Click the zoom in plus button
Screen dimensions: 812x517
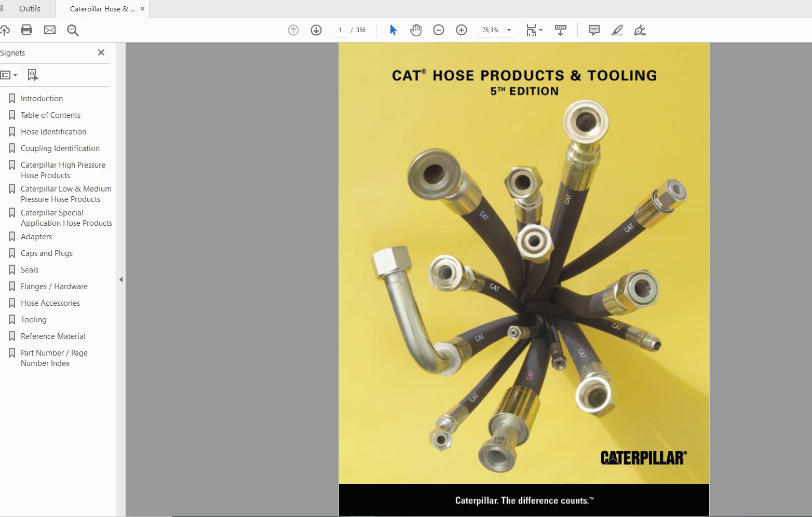(462, 30)
